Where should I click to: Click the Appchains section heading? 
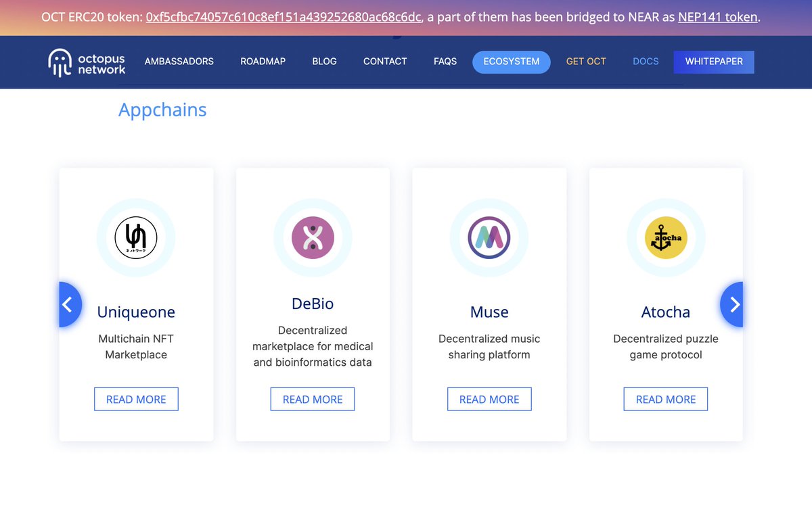(162, 110)
